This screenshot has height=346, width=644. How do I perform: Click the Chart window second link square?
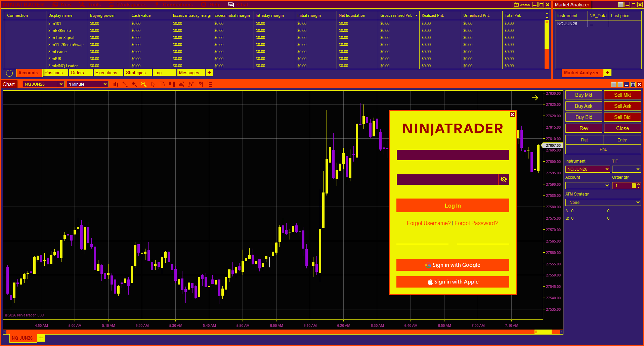tap(620, 84)
